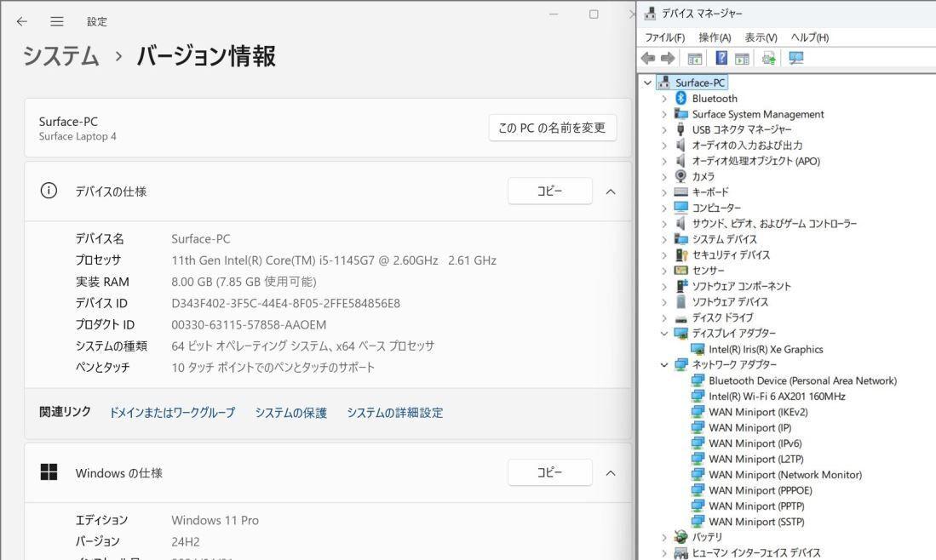Expand the battery node arrow
This screenshot has height=560, width=936.
click(664, 537)
